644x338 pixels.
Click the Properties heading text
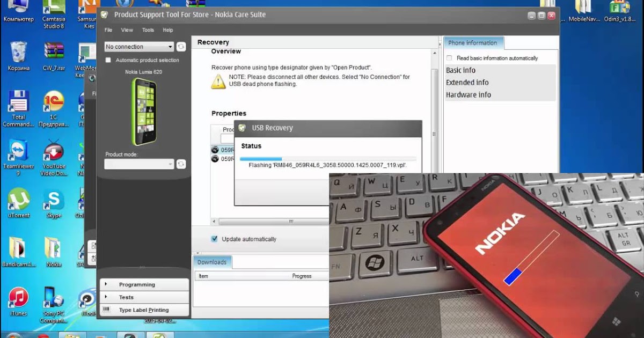point(229,113)
